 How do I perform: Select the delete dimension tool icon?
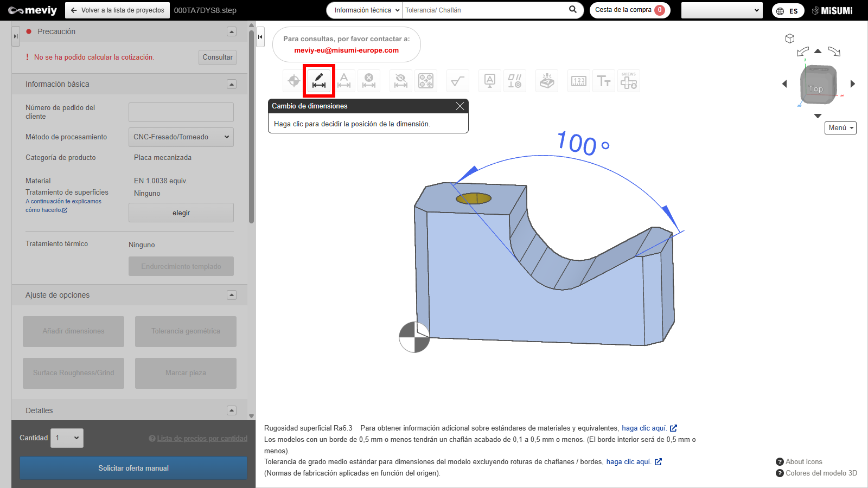(369, 81)
